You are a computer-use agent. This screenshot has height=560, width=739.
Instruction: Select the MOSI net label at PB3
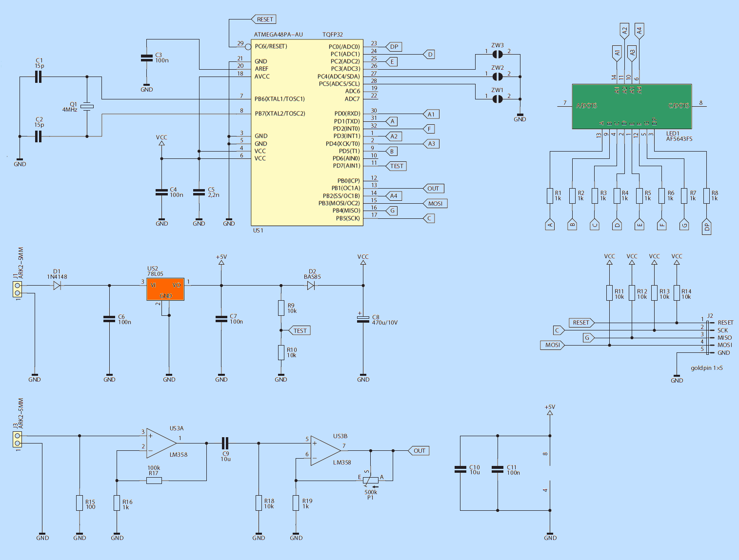pos(435,204)
